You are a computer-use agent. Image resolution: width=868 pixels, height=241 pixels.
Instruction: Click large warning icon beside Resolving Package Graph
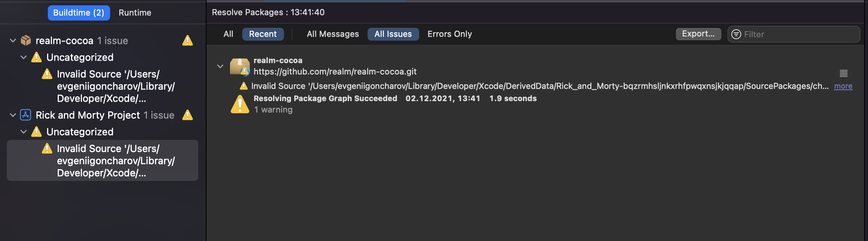(240, 104)
